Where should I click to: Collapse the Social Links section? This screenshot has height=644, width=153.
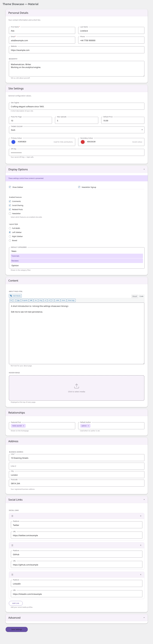click(144, 500)
